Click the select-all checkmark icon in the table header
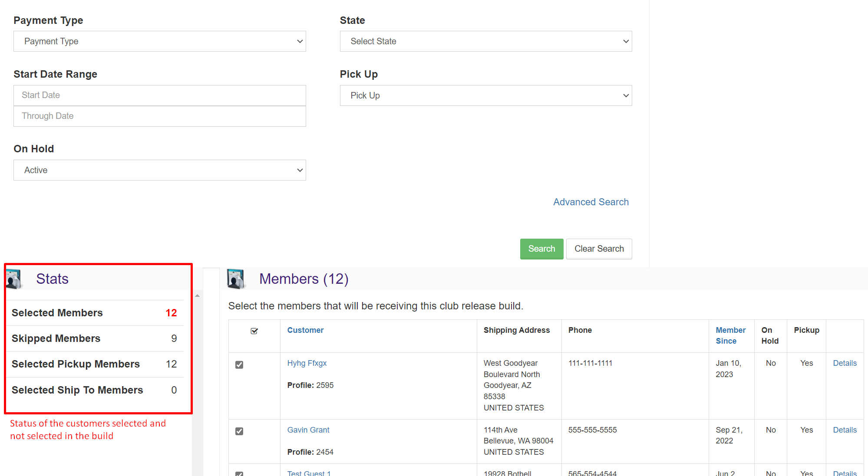 point(254,331)
